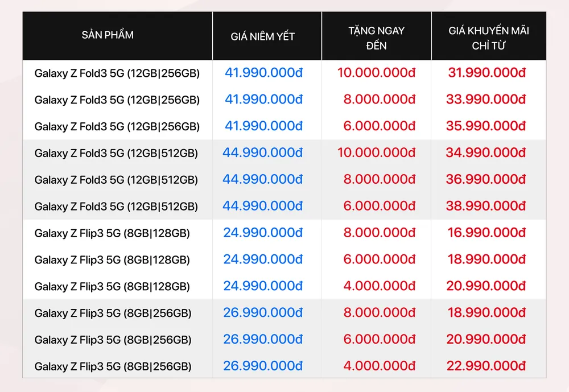Viewport: 569px width, 392px height.
Task: Click the TẶNG NGAY ĐẾN column header
Action: 376,38
